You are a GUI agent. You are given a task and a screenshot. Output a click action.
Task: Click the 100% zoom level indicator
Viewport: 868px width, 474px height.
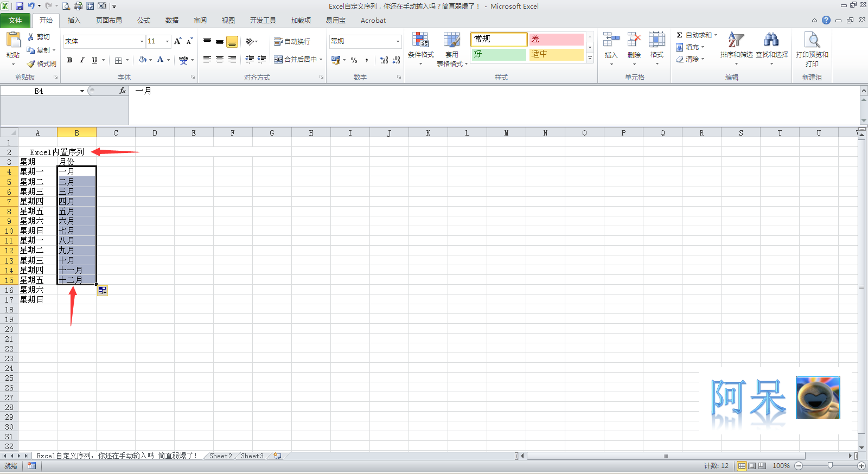(x=781, y=466)
